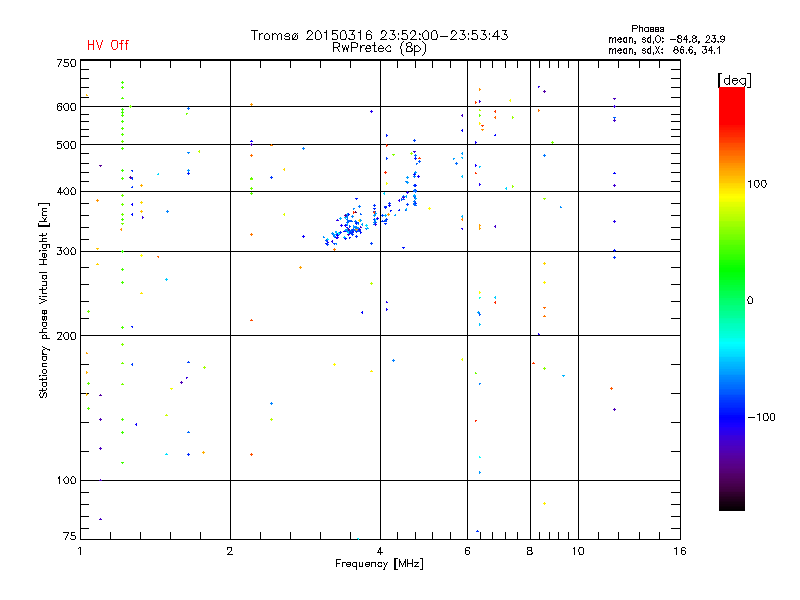
Task: Click the y-axis tick label '200'
Action: click(66, 336)
